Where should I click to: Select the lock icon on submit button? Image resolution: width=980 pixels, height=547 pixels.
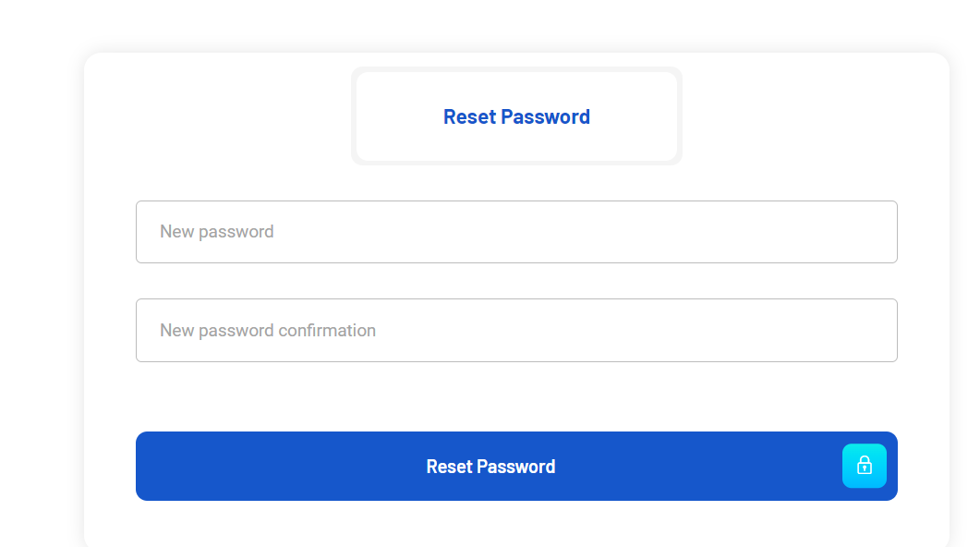point(864,466)
